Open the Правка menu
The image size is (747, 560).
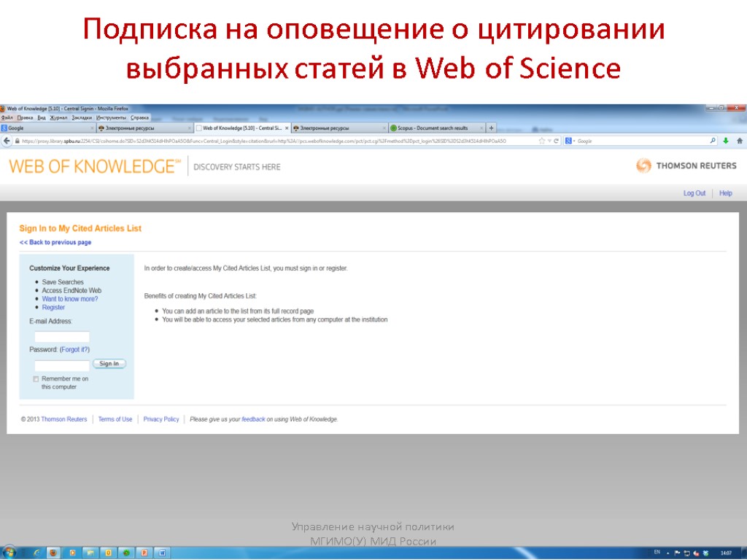(x=26, y=117)
